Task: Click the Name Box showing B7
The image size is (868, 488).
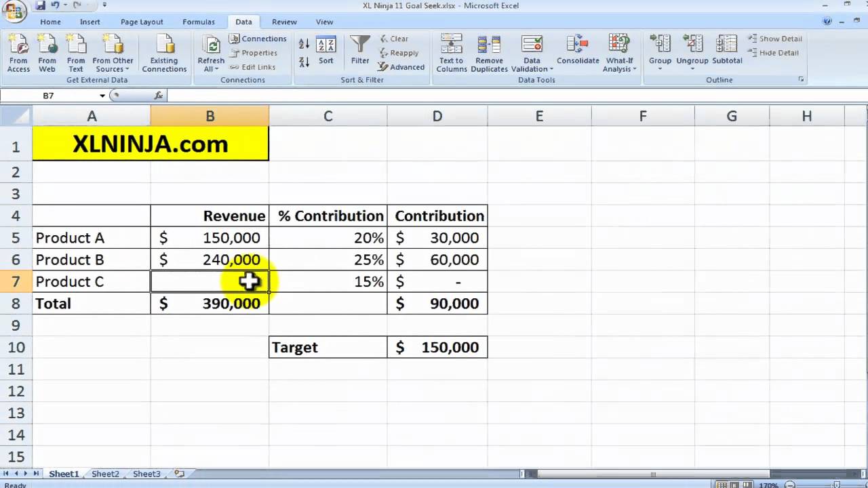Action: pos(50,96)
